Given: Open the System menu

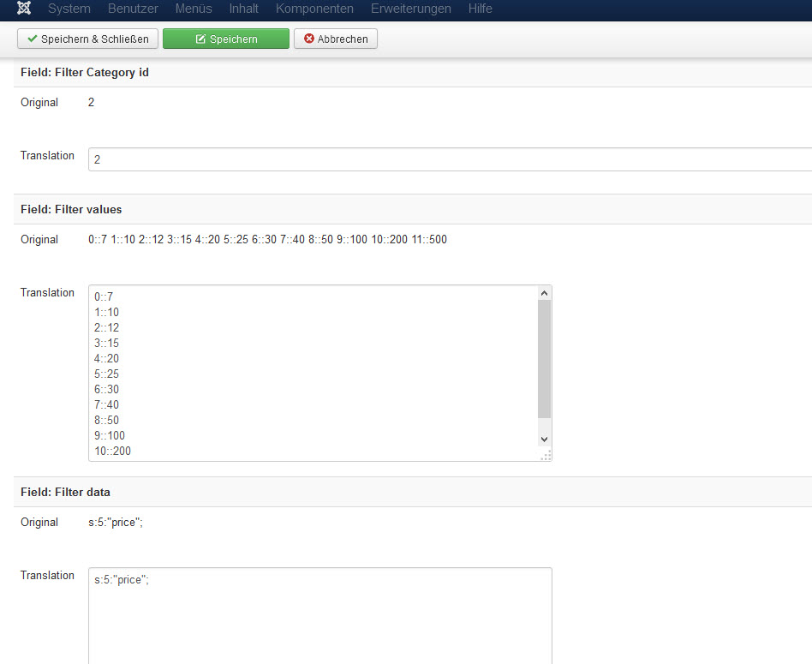Looking at the screenshot, I should [x=69, y=9].
